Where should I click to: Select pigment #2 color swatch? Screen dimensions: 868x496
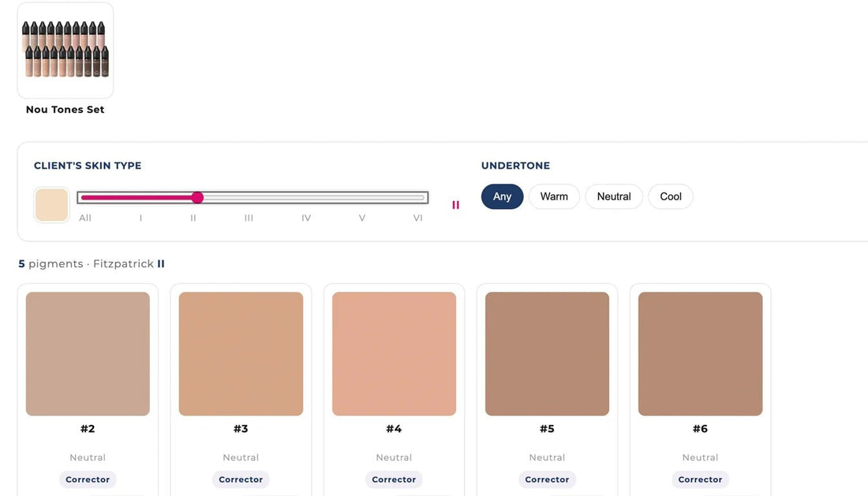[x=88, y=354]
